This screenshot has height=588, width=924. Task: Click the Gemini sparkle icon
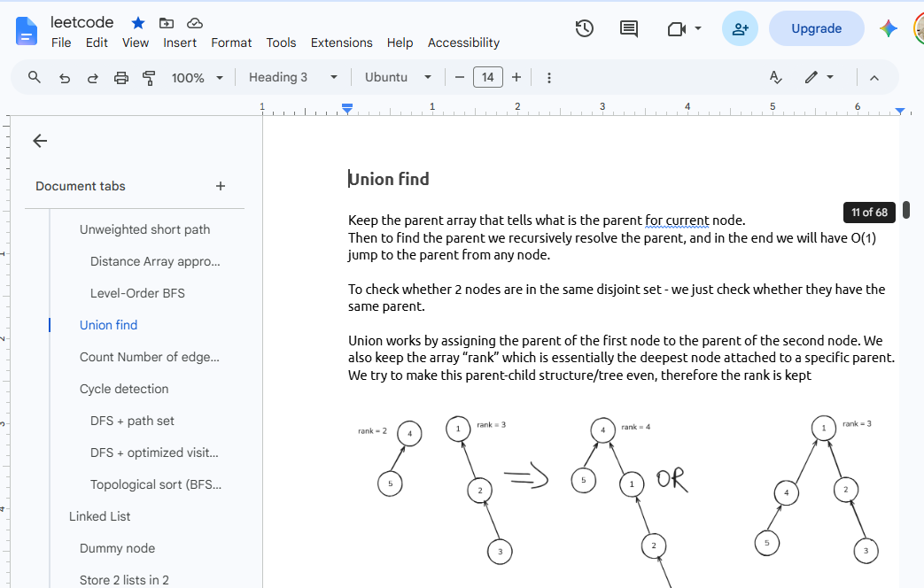click(x=888, y=28)
